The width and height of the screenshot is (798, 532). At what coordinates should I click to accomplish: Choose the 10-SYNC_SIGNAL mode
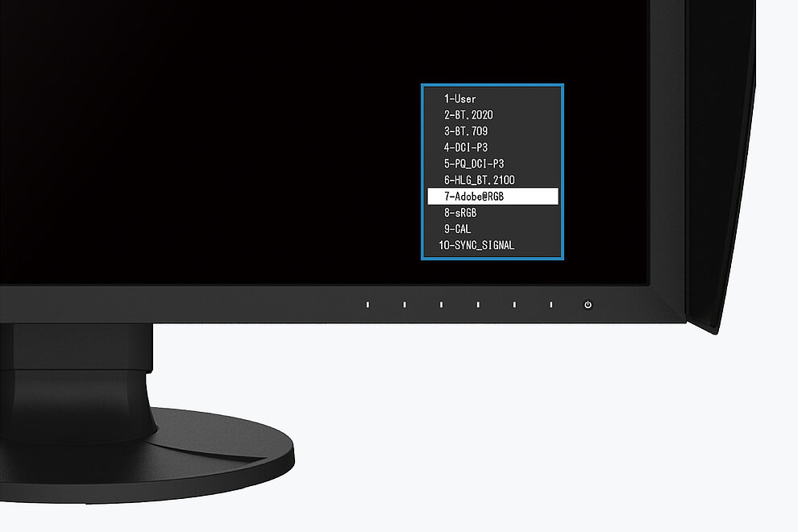[x=478, y=246]
